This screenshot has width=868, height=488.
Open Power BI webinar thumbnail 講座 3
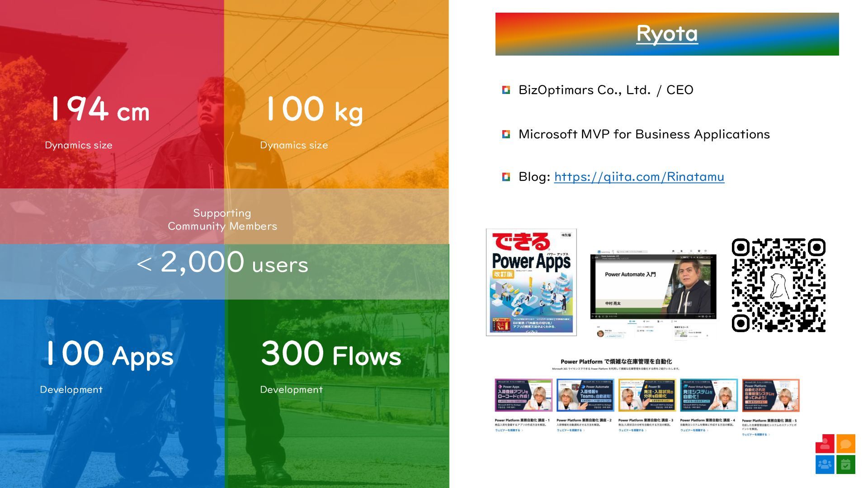point(647,395)
